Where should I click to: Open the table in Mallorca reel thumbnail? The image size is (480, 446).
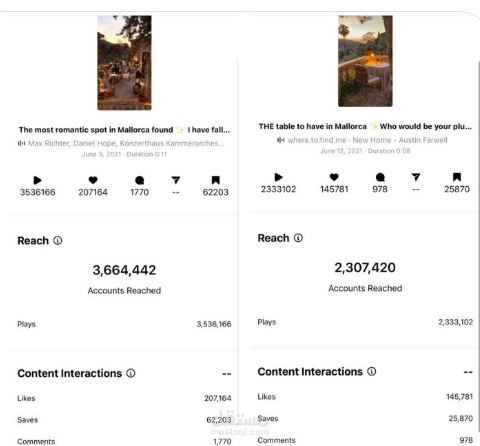click(x=365, y=61)
